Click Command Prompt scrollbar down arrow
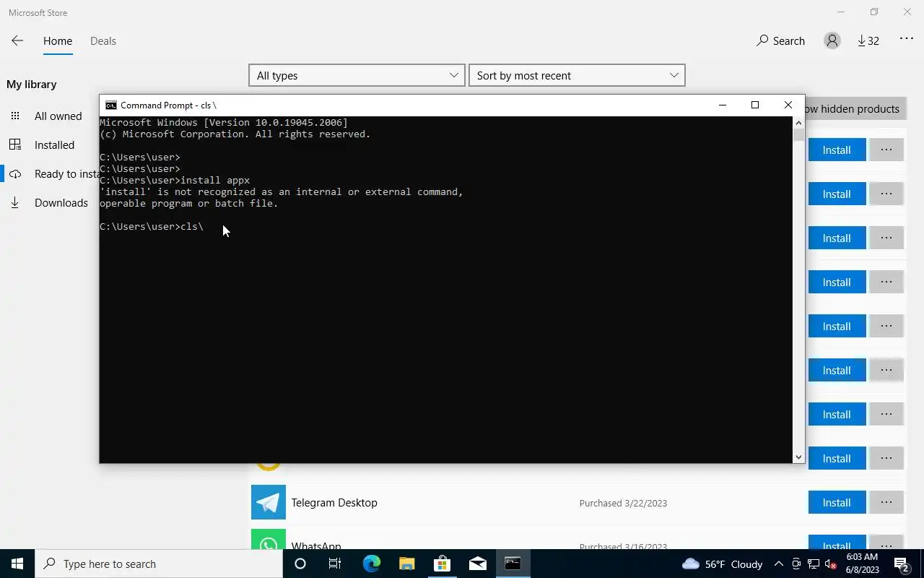Viewport: 924px width, 578px height. pos(798,457)
